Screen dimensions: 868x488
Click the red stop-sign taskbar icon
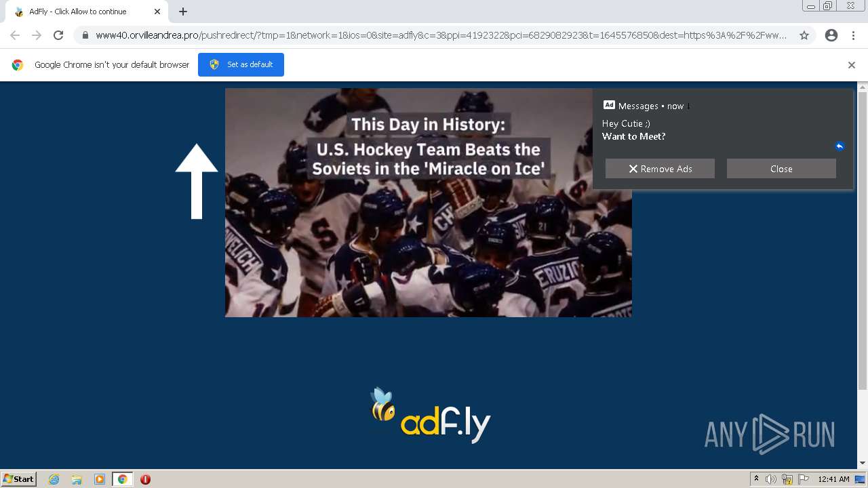click(x=145, y=479)
